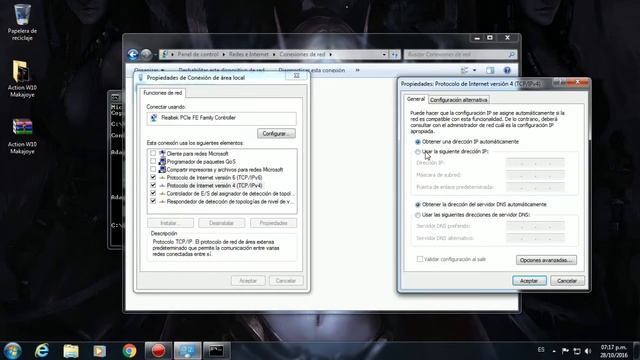Expand breadcrumb arrow after Conexiones de red
The height and width of the screenshot is (360, 640).
[331, 54]
